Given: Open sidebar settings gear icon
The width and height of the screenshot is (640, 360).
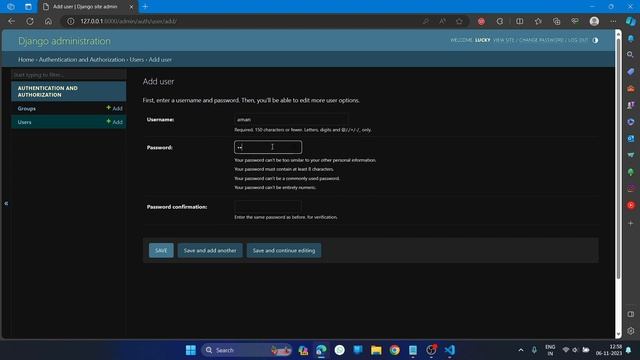Looking at the screenshot, I should pos(631,331).
